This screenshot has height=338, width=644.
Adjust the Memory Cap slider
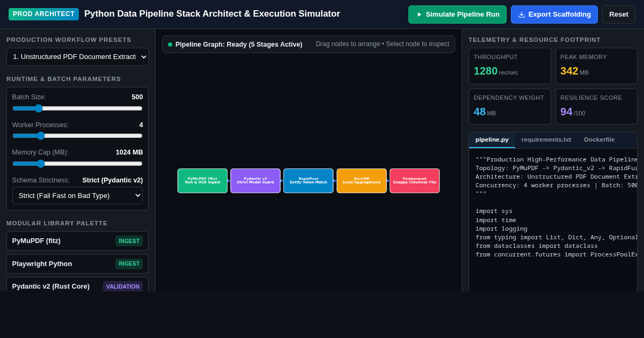77,164
